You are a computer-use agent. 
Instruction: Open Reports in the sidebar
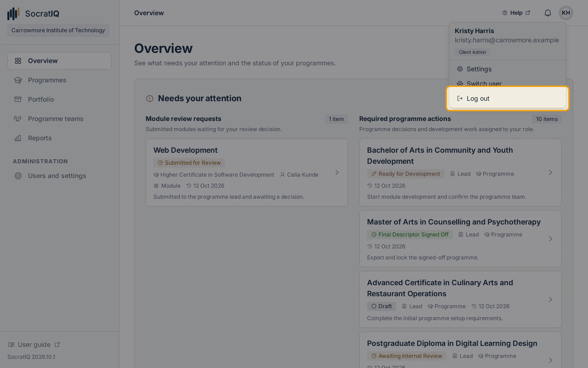(x=59, y=138)
